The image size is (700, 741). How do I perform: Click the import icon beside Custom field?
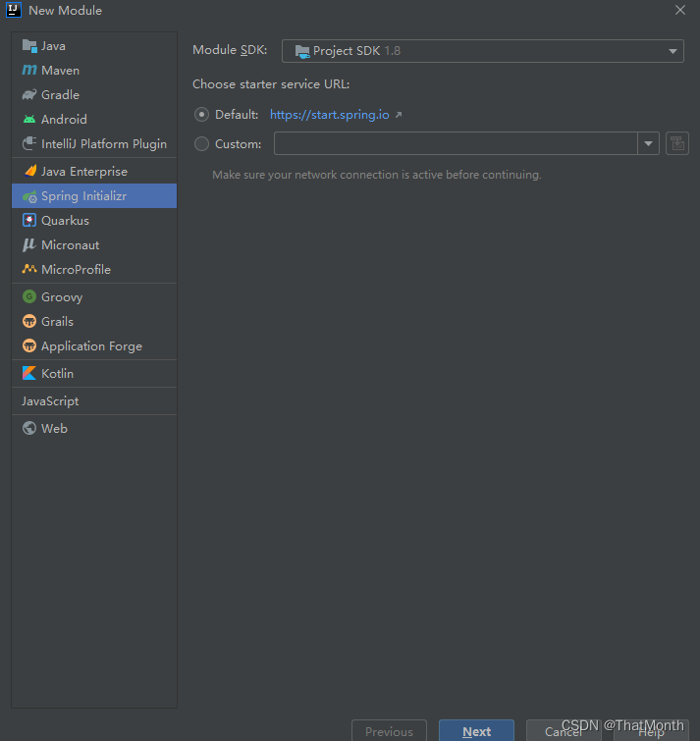point(677,143)
